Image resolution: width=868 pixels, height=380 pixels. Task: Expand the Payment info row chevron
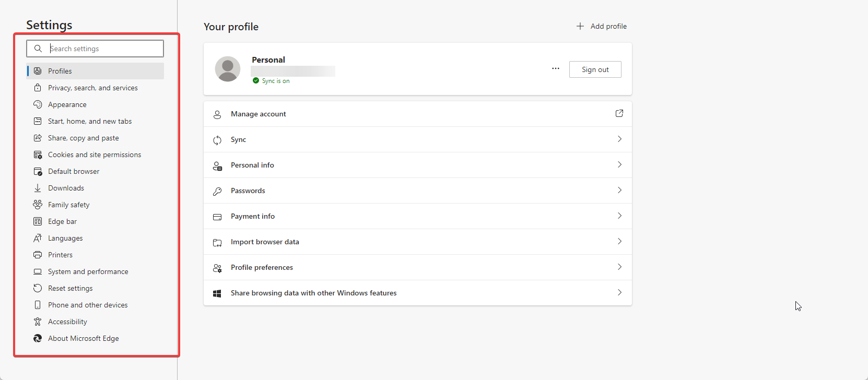pos(619,216)
